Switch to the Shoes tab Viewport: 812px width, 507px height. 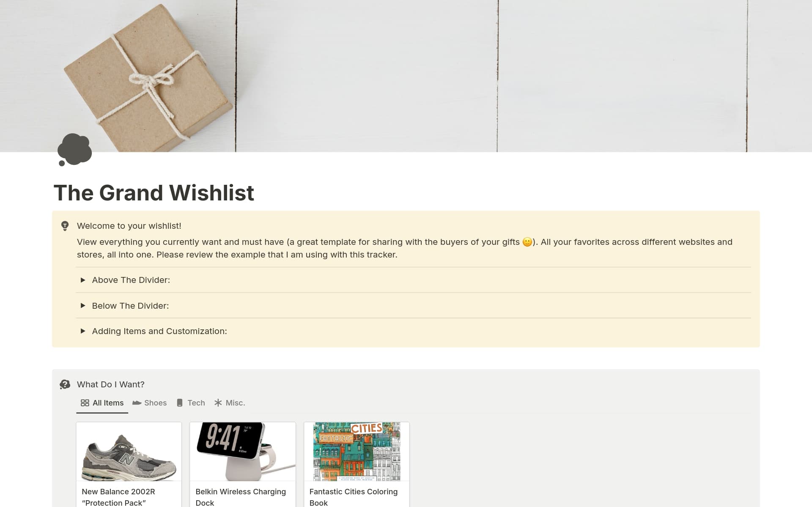[149, 403]
